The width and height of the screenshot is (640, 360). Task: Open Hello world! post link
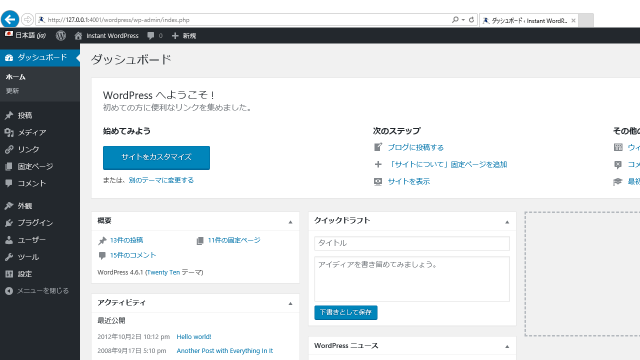194,337
